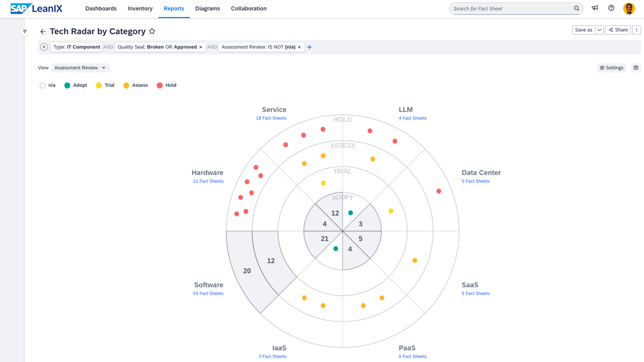The height and width of the screenshot is (362, 644).
Task: Click the Share button
Action: pos(618,30)
